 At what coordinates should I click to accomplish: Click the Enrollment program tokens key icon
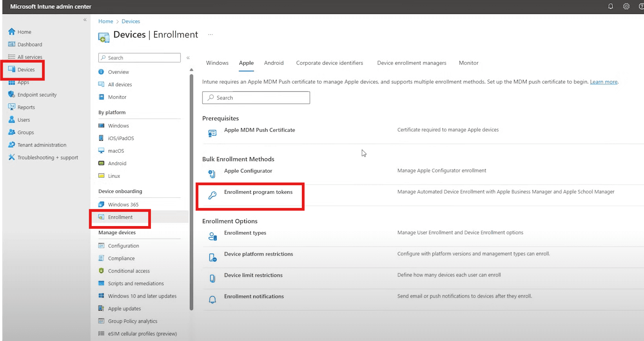[x=212, y=195]
